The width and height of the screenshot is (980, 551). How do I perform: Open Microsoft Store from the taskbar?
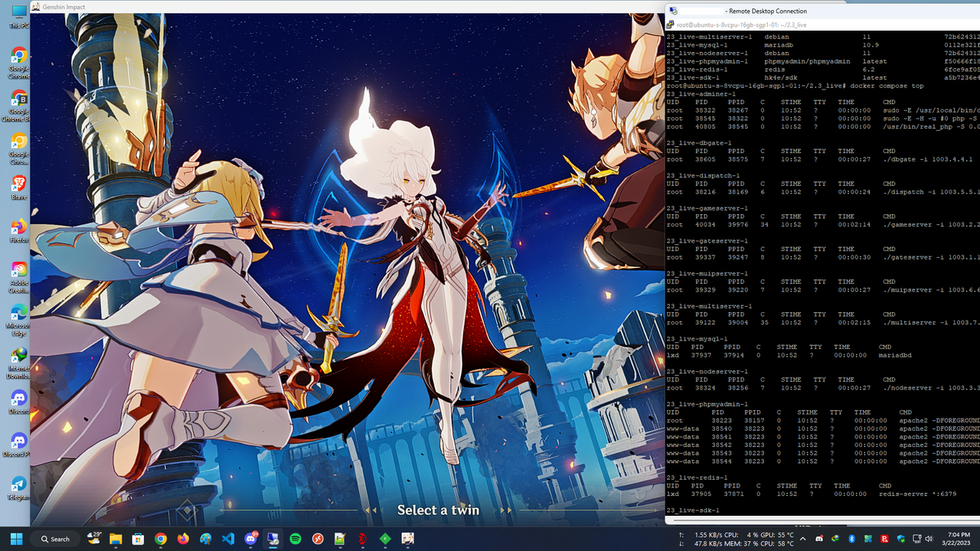click(138, 539)
